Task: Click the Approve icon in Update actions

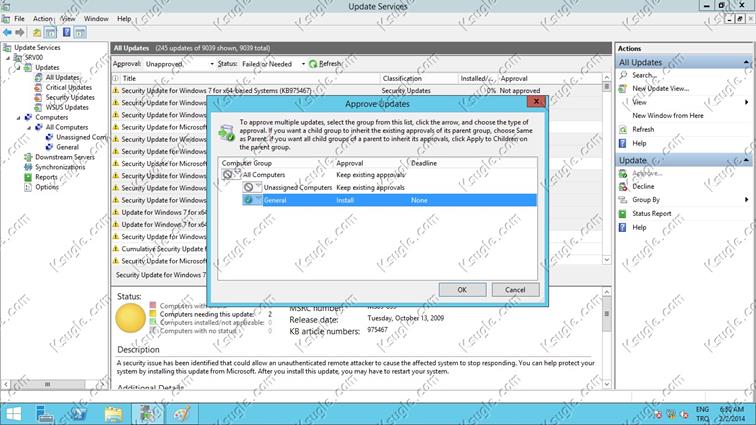Action: (x=623, y=173)
